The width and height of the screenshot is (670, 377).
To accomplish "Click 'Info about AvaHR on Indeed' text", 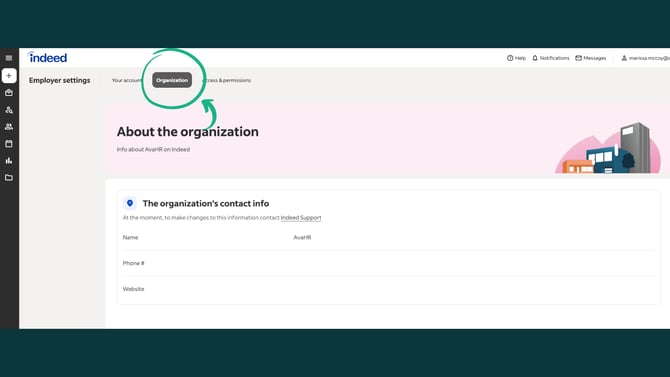I will [x=153, y=150].
